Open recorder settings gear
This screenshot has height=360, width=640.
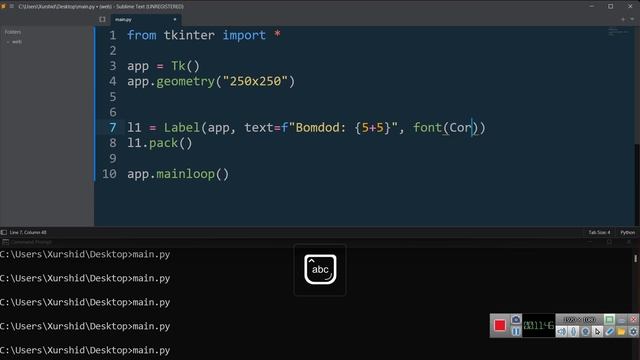[x=633, y=331]
